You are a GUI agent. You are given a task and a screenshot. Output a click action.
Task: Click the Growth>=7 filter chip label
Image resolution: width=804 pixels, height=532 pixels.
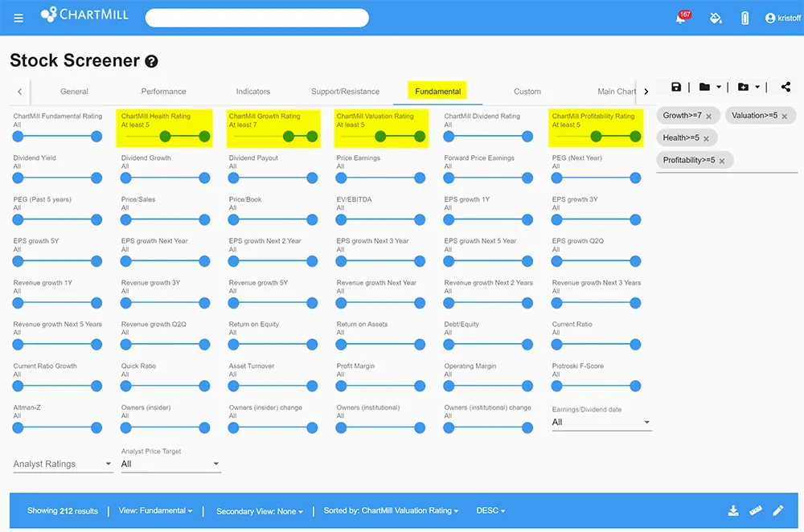(x=682, y=115)
